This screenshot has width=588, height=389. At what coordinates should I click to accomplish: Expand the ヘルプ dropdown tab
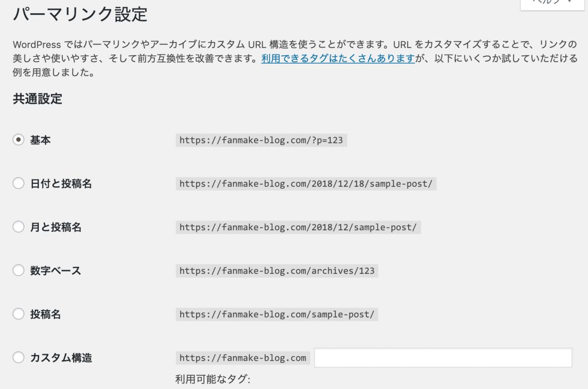click(x=554, y=4)
